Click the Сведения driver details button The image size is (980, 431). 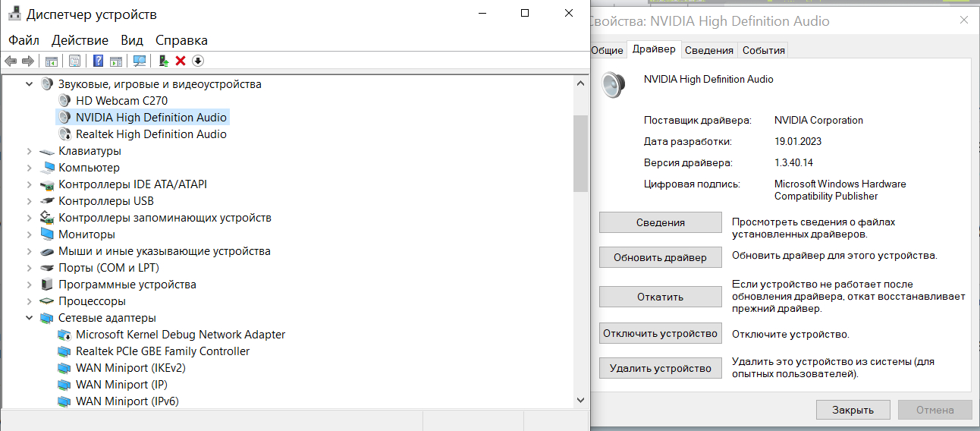(x=661, y=222)
